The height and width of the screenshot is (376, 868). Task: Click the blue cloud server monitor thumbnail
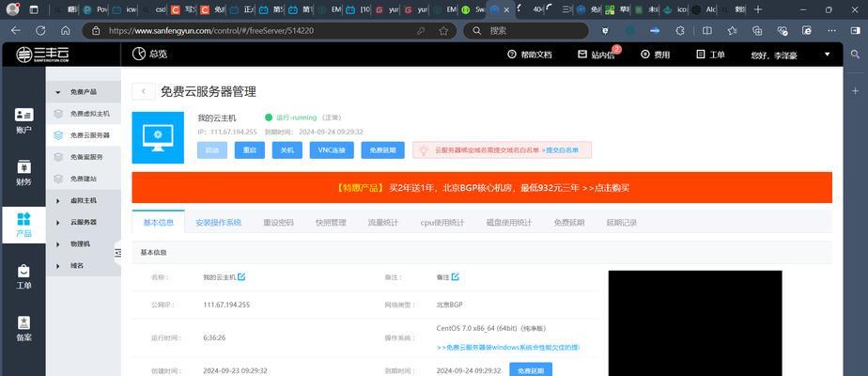(158, 137)
